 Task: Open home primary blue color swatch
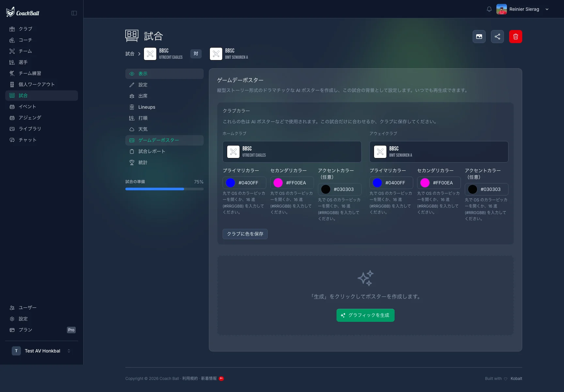point(230,183)
